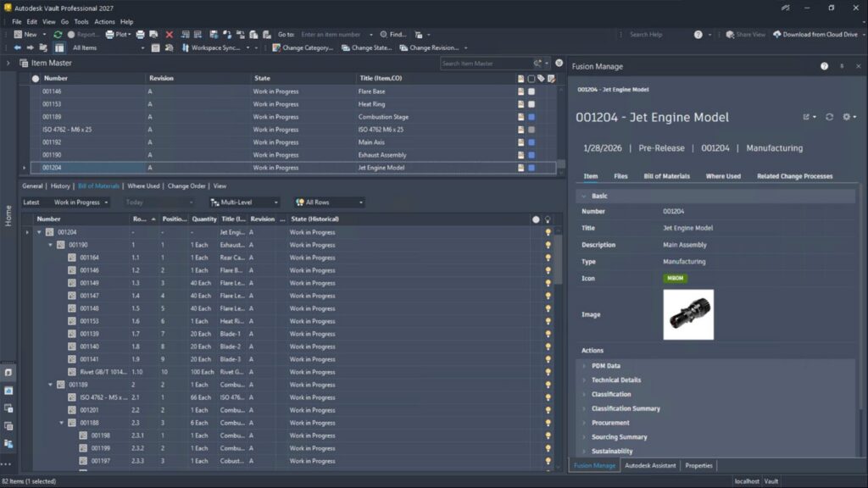Click the refresh icon in Fusion Manage header

tap(830, 116)
